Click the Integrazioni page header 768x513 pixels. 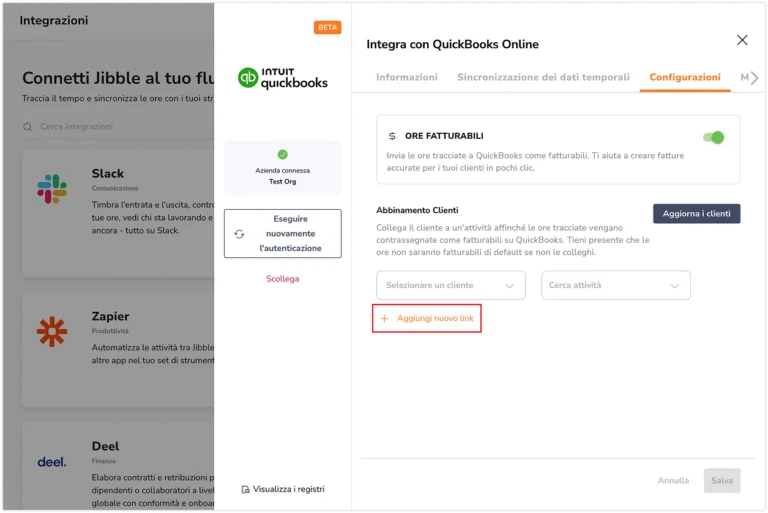pyautogui.click(x=54, y=21)
